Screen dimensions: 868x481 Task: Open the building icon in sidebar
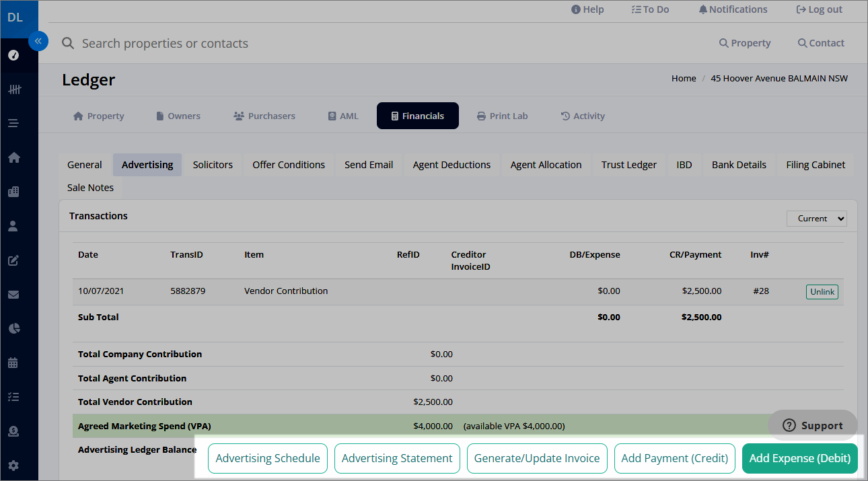pyautogui.click(x=13, y=192)
